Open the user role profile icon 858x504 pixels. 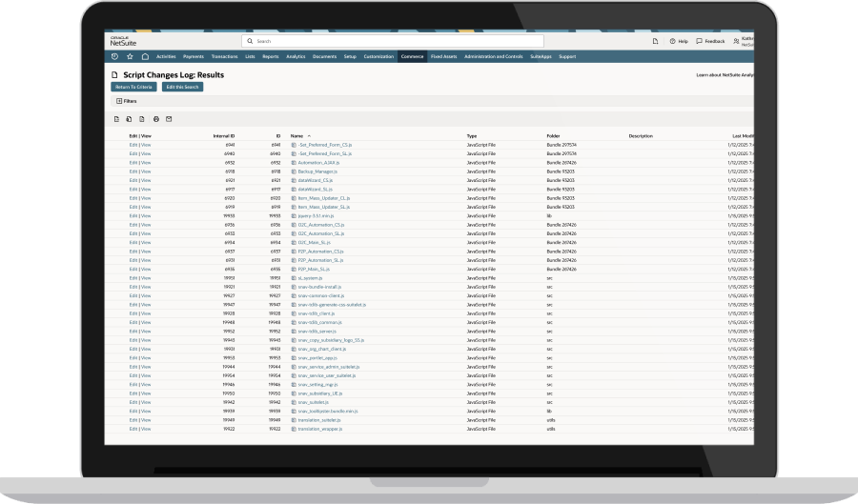[736, 41]
